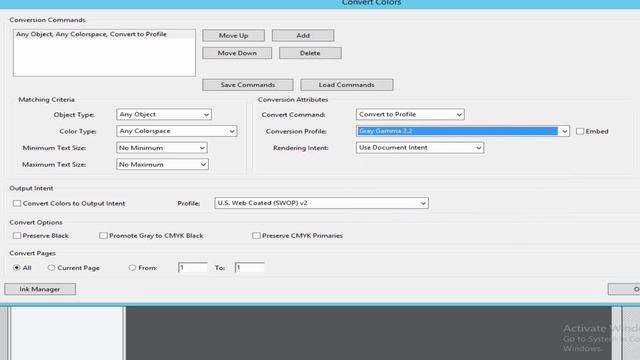
Task: Click the Move Down button
Action: pos(237,53)
